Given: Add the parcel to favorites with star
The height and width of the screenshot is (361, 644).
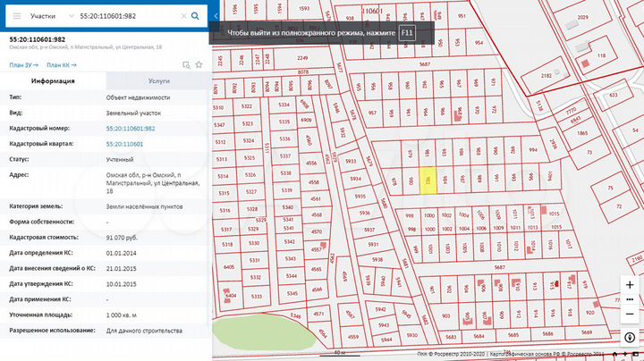Looking at the screenshot, I should pyautogui.click(x=197, y=64).
